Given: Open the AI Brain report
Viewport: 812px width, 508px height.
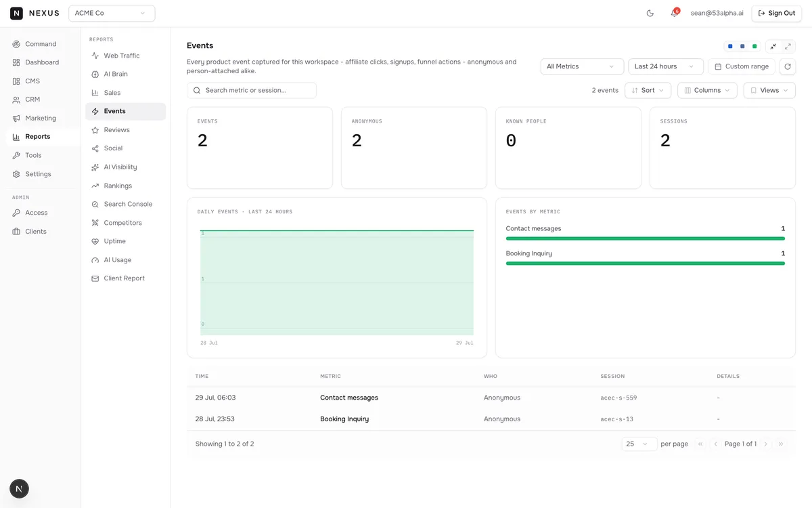Looking at the screenshot, I should [125, 75].
